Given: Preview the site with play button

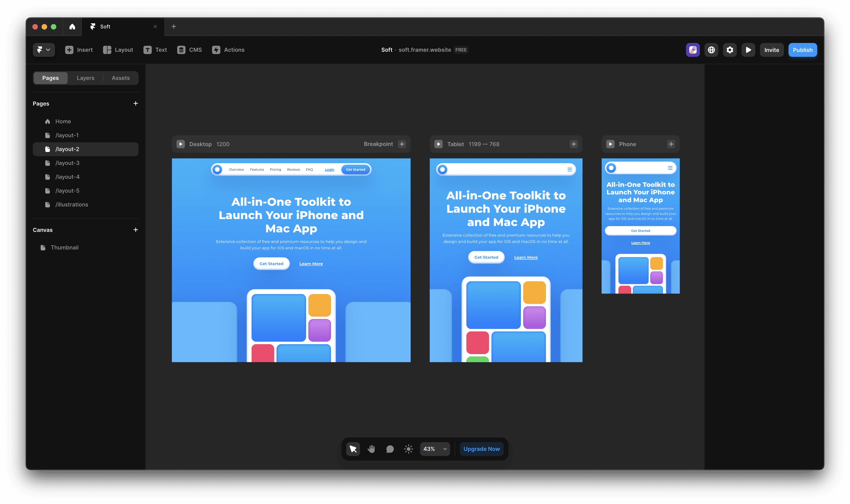Looking at the screenshot, I should (x=748, y=50).
